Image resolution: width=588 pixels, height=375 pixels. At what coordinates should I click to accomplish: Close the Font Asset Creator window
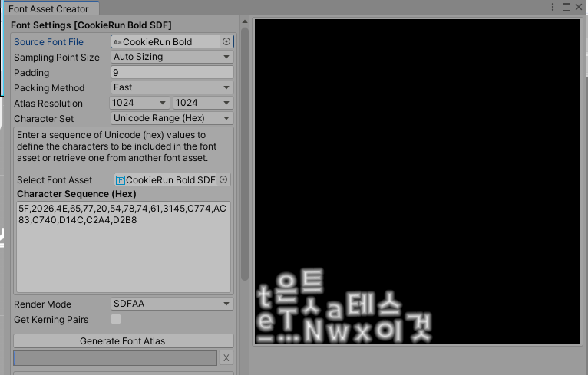(x=579, y=7)
